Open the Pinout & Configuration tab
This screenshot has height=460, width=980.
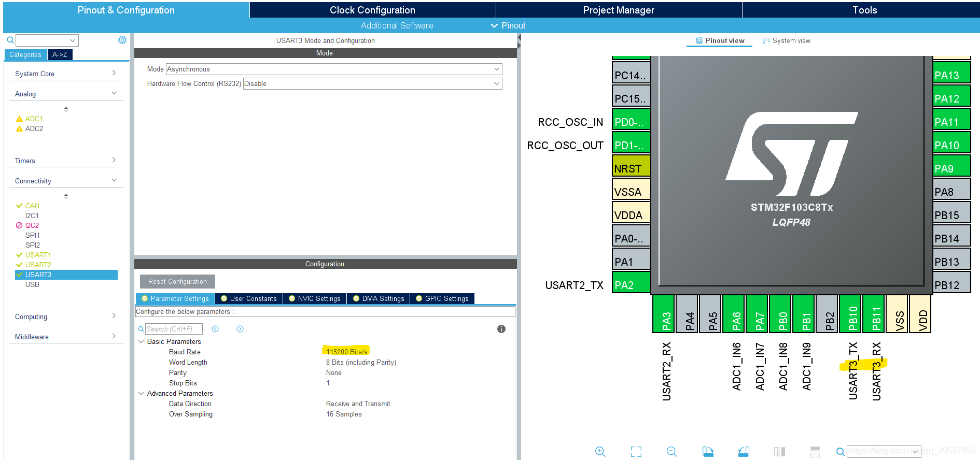click(x=126, y=10)
